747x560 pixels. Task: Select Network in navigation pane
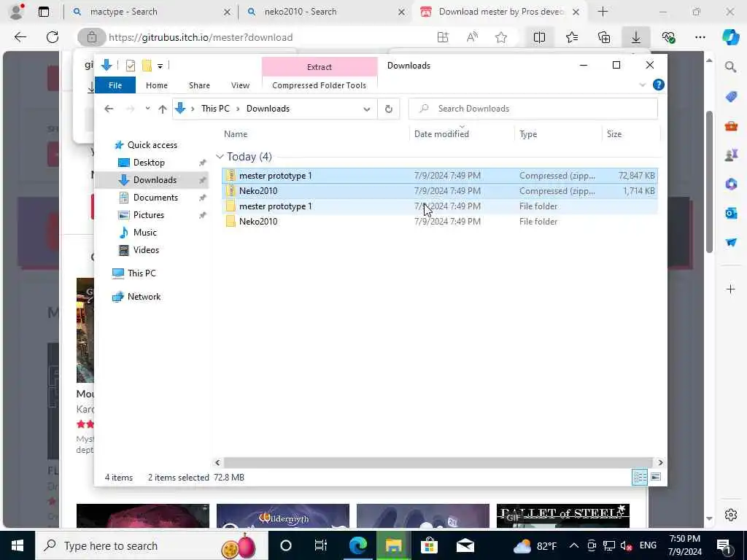point(144,297)
